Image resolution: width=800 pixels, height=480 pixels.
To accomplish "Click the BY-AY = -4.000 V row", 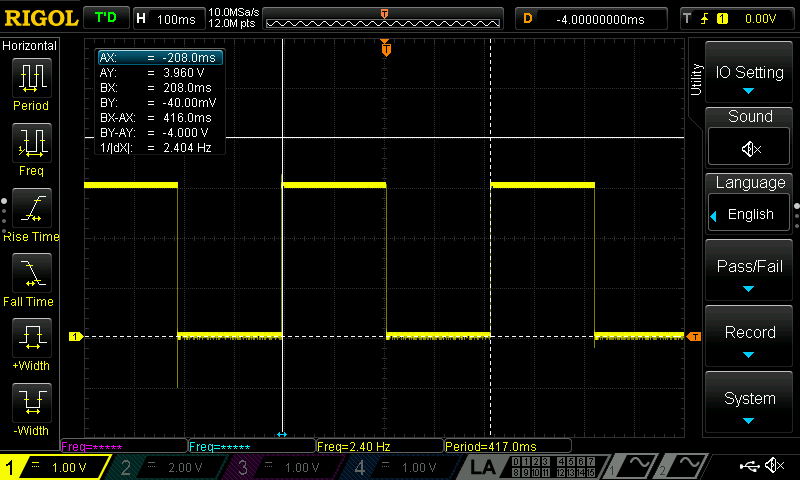I will [x=160, y=133].
